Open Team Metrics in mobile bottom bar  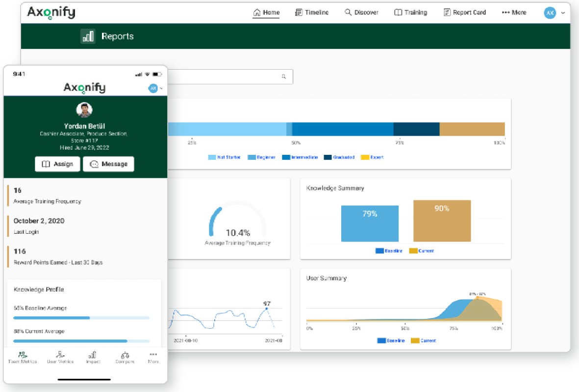point(23,358)
